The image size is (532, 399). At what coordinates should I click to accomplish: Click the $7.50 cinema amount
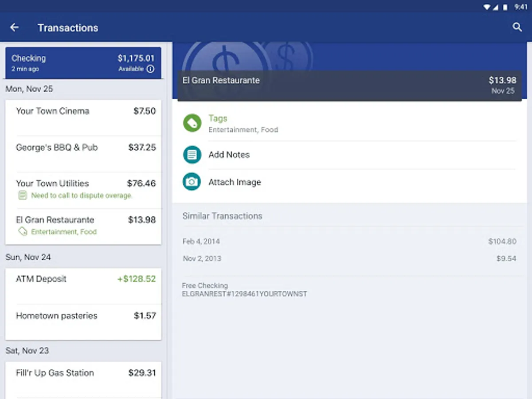(x=145, y=111)
